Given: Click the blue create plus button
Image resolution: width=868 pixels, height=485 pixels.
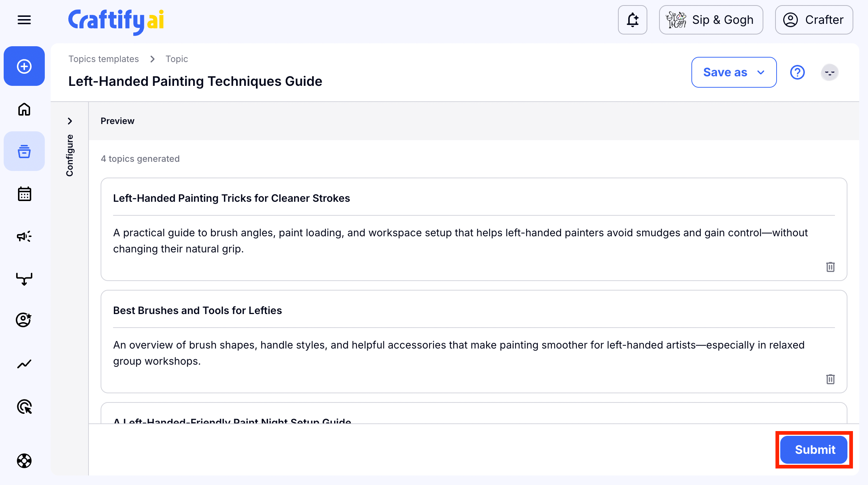Looking at the screenshot, I should point(24,66).
